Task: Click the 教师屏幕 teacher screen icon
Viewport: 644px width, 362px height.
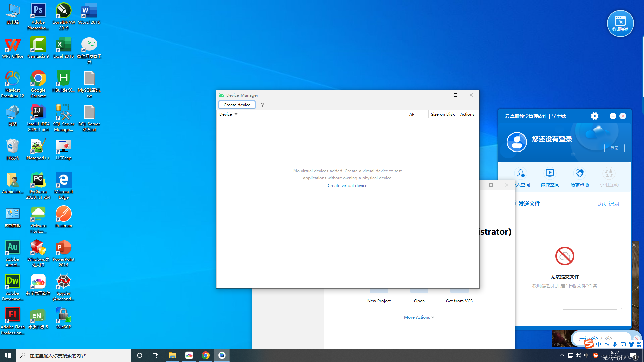Action: point(620,23)
